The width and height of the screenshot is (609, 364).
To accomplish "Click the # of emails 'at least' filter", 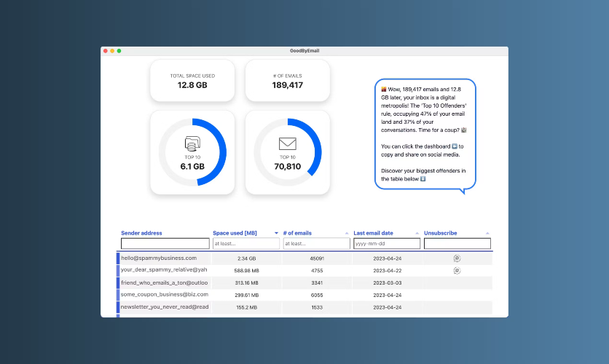I will (x=316, y=244).
